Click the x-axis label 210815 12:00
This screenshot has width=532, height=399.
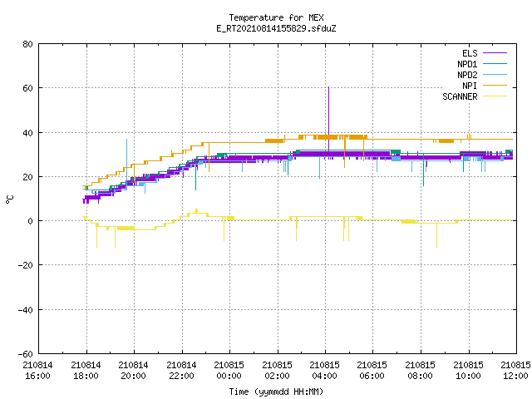click(x=515, y=370)
